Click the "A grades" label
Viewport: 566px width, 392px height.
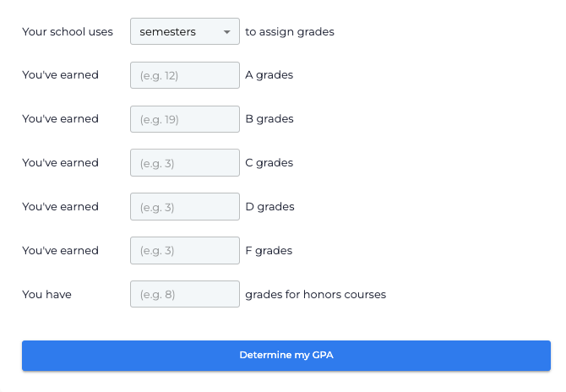tap(269, 75)
